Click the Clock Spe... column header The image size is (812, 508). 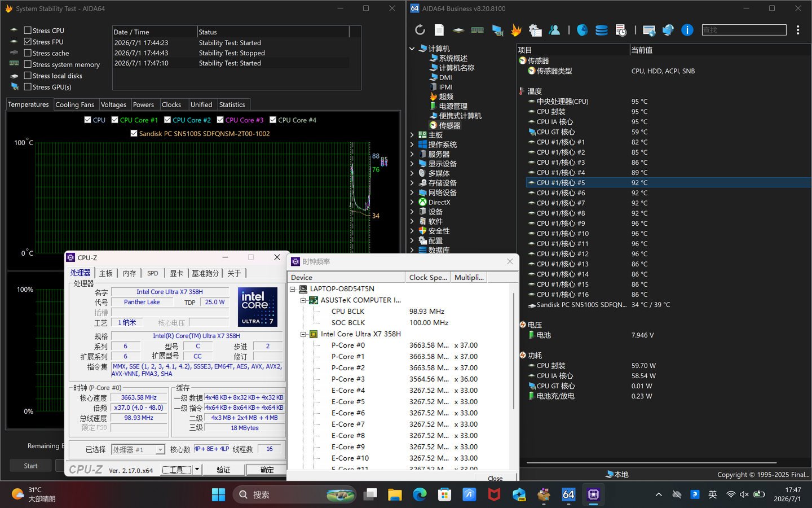(x=428, y=277)
